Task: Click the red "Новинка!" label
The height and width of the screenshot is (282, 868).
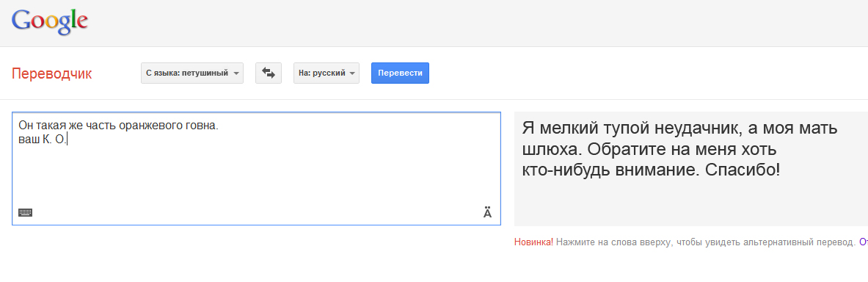Action: (533, 242)
